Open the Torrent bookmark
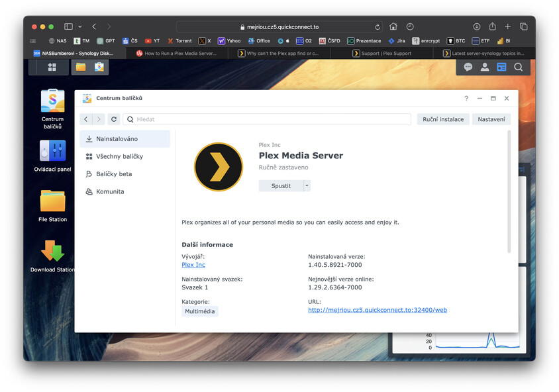Screen dimensions: 559x392 179,41
